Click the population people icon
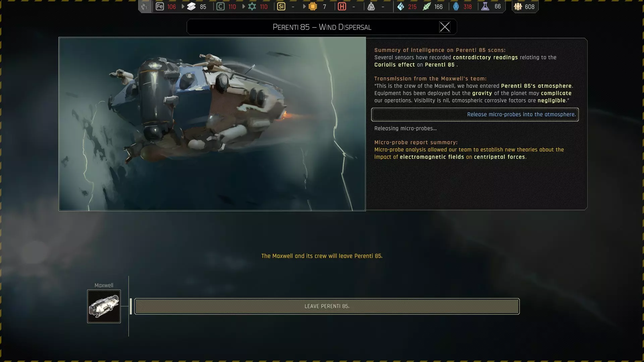This screenshot has height=362, width=644. point(518,6)
